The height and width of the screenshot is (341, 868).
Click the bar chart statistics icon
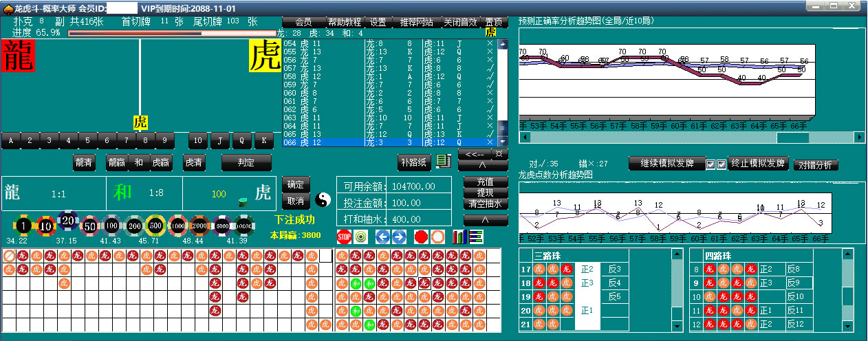pos(459,236)
